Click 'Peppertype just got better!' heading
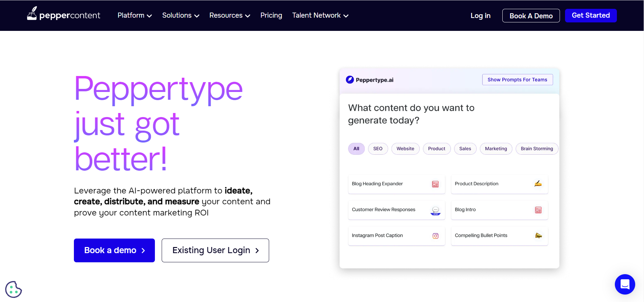 tap(158, 123)
